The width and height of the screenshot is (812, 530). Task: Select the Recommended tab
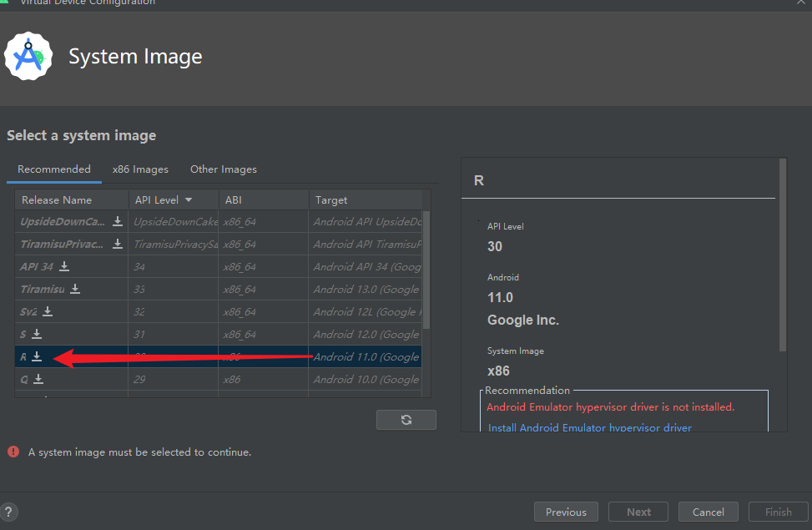53,169
